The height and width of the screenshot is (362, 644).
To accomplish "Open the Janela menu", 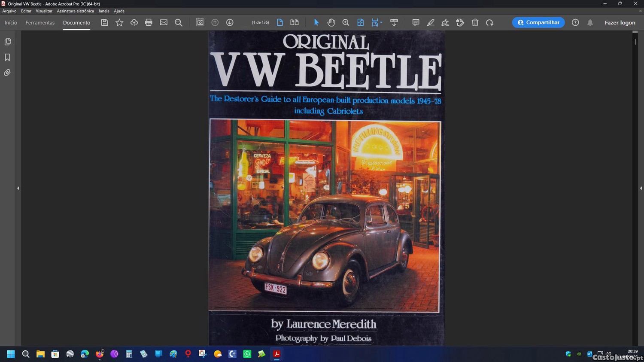I will point(104,11).
